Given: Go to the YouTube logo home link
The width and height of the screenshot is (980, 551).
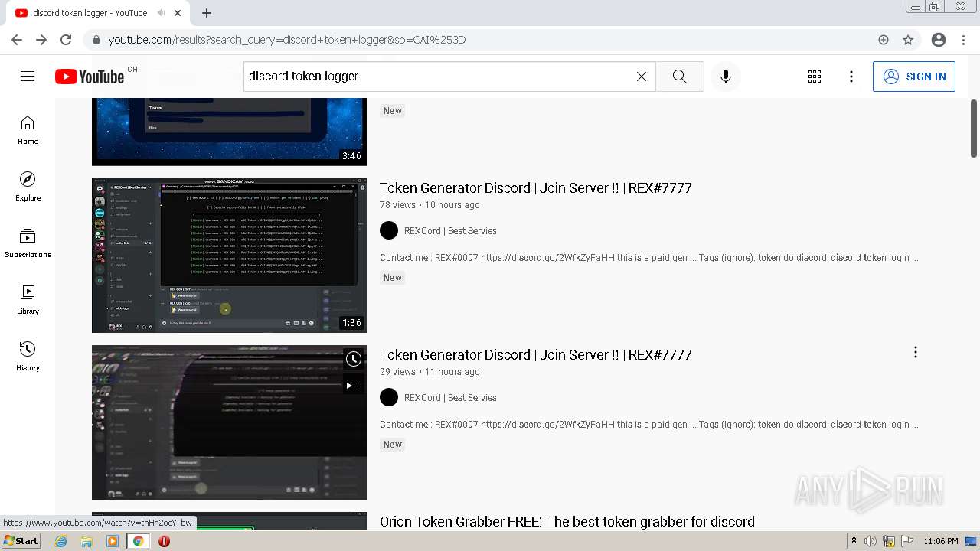Looking at the screenshot, I should pos(90,77).
